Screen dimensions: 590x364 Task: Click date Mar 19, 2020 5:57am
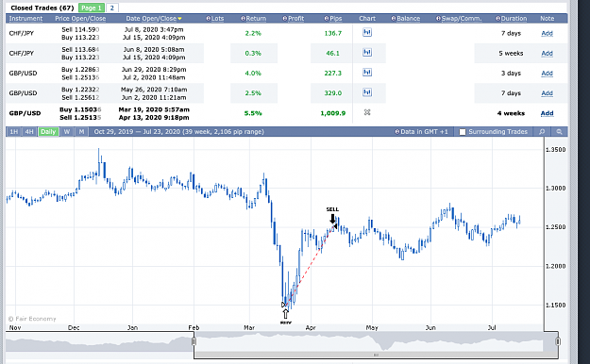coord(154,109)
